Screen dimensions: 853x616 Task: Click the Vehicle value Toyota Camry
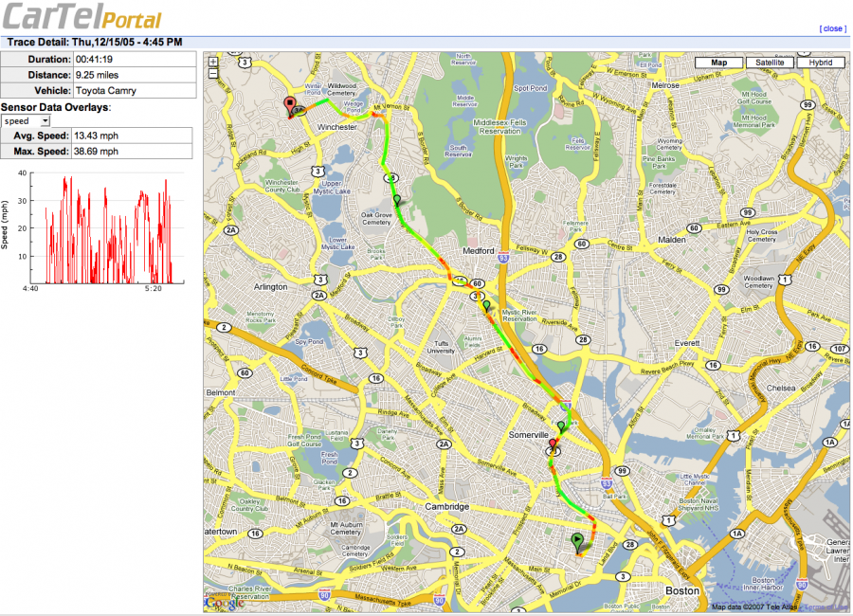click(x=105, y=91)
